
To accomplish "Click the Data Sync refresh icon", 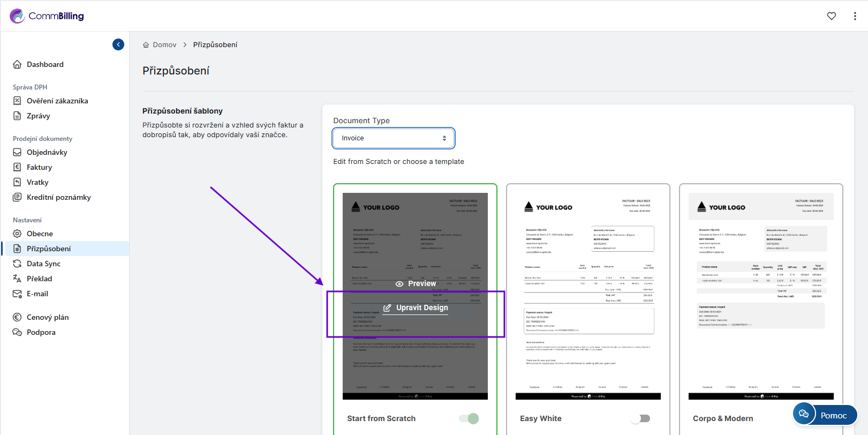I will click(x=17, y=264).
